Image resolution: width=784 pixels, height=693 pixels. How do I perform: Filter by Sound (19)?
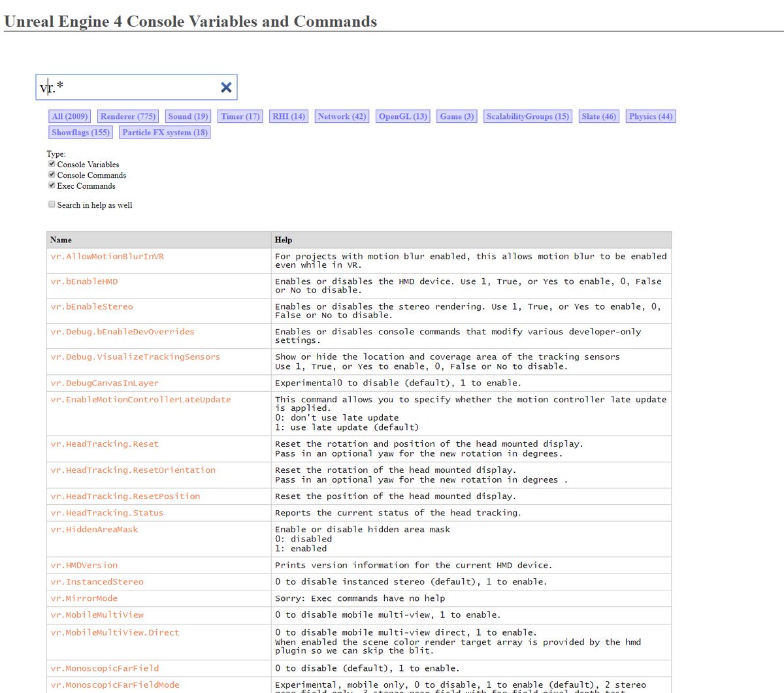coord(188,116)
